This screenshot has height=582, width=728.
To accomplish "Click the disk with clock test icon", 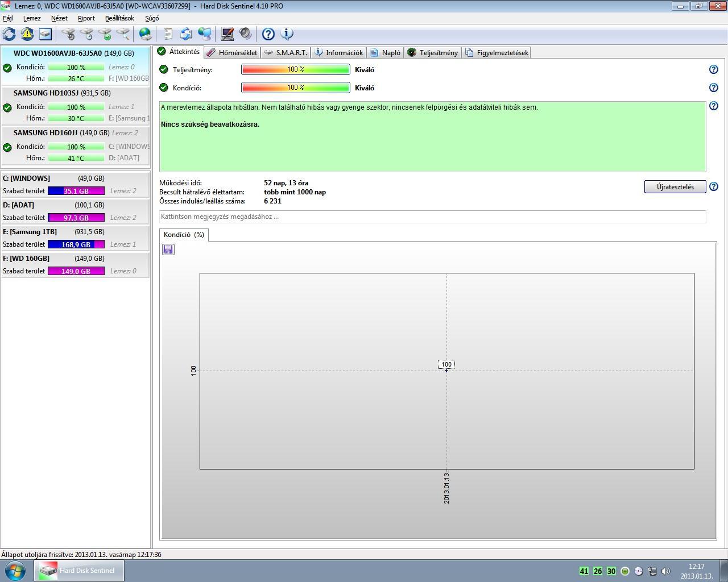I will pos(86,34).
